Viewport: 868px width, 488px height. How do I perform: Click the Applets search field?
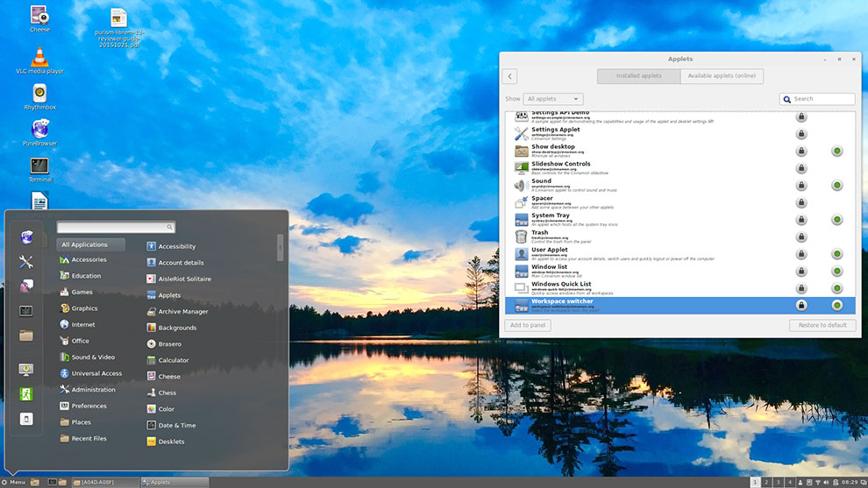tap(817, 99)
